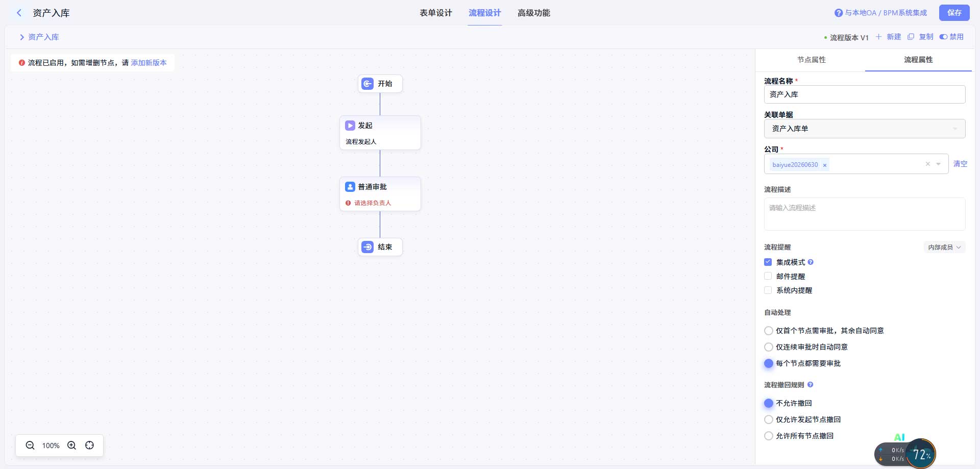
Task: Click the 流程名称 input field
Action: click(x=865, y=94)
